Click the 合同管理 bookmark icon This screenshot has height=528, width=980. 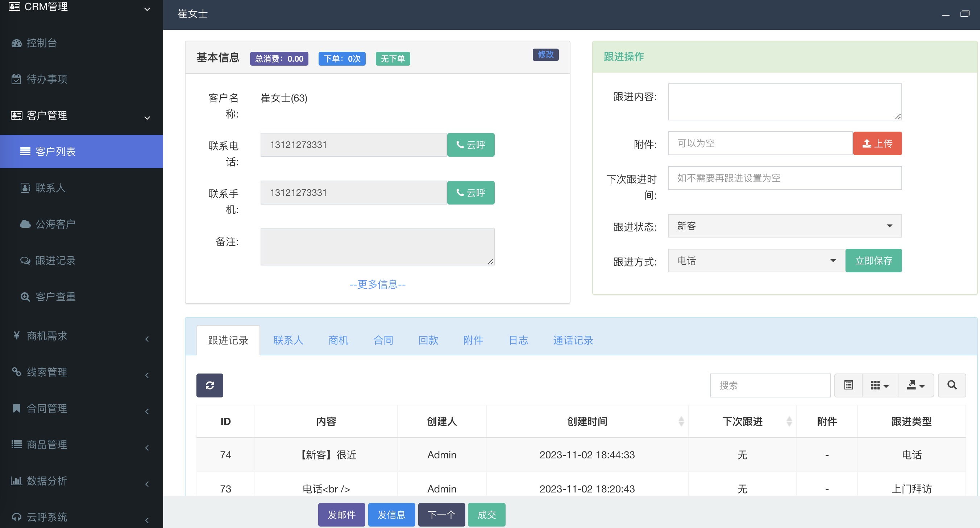[x=16, y=408]
